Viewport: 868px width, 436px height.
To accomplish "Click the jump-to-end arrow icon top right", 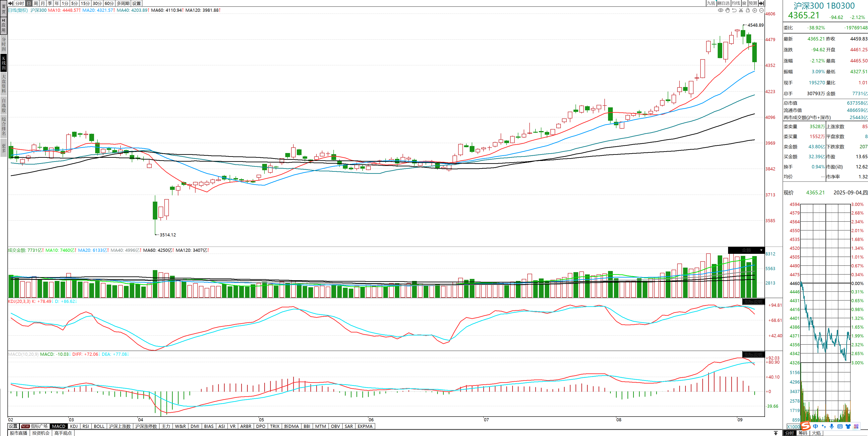I will click(761, 3).
